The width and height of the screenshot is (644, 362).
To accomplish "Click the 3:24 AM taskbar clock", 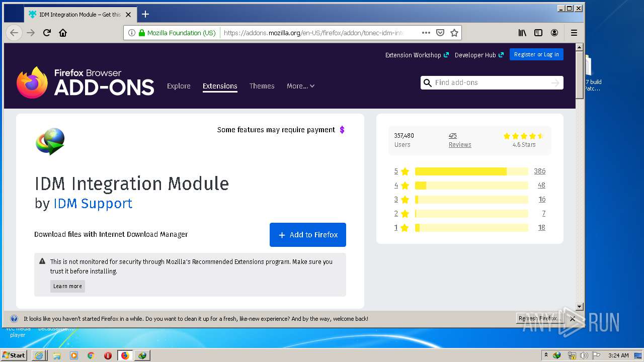I will [x=618, y=355].
